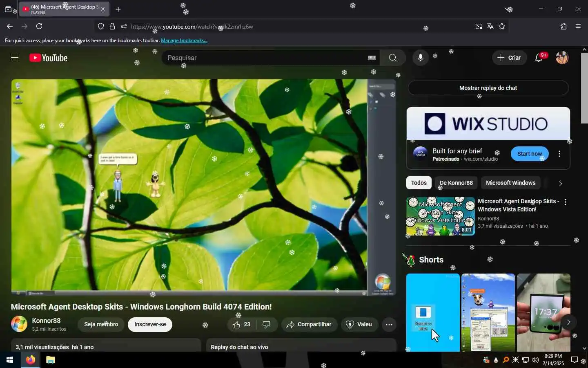
Task: Open File Explorer from taskbar
Action: (x=50, y=360)
